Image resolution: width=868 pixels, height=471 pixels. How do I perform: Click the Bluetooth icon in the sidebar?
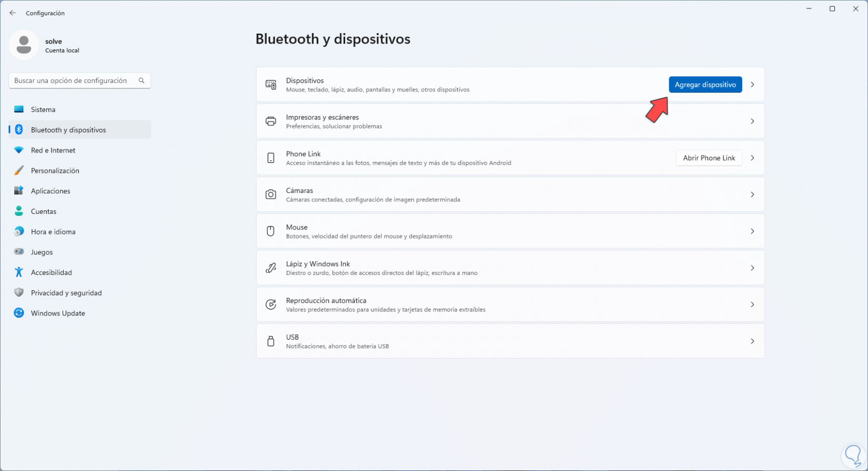point(19,130)
